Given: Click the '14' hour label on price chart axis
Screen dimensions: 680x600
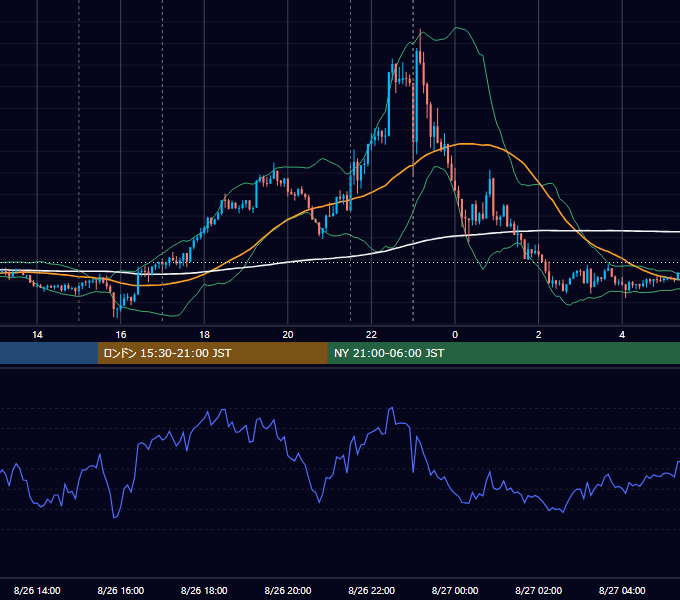Looking at the screenshot, I should pos(37,335).
